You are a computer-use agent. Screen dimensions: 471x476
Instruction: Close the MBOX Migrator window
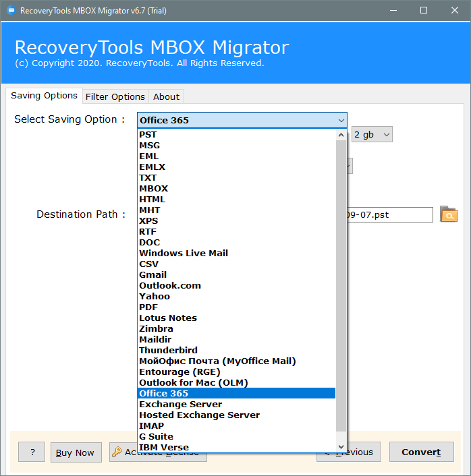click(x=455, y=11)
